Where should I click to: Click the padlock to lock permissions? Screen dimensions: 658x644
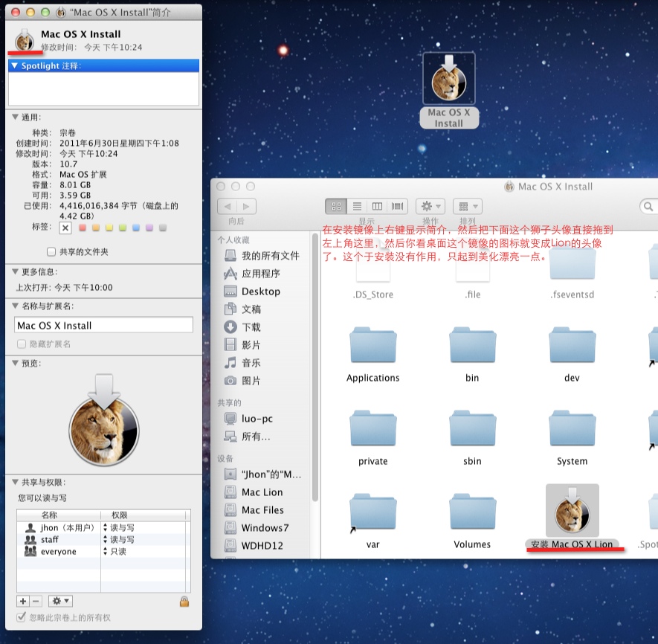184,601
